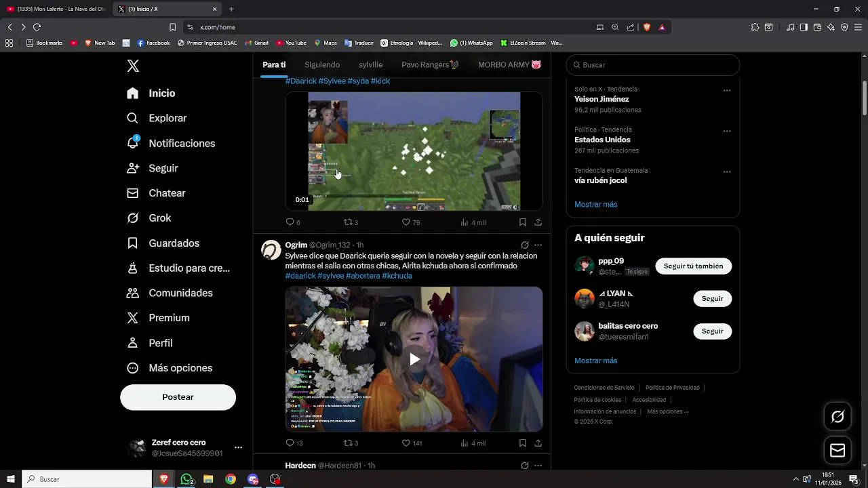Open the WhatsApp bookmark in bookmarks bar
868x488 pixels.
click(471, 43)
